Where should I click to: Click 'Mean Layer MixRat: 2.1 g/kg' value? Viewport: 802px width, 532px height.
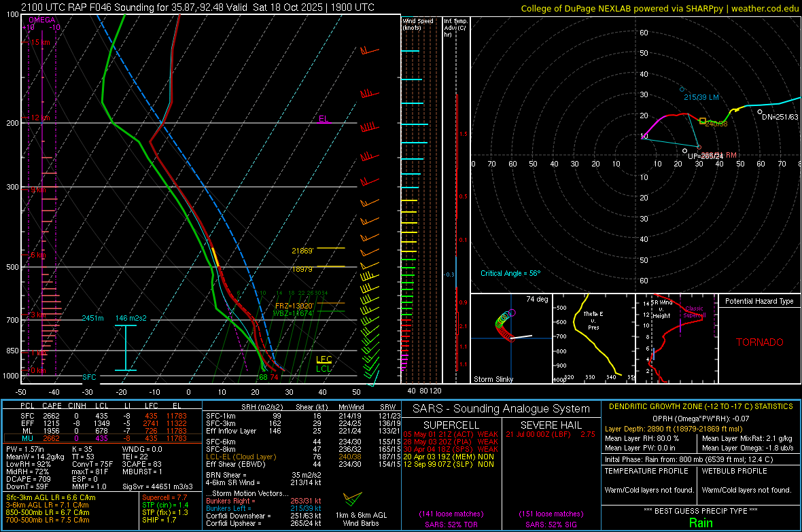click(x=747, y=438)
